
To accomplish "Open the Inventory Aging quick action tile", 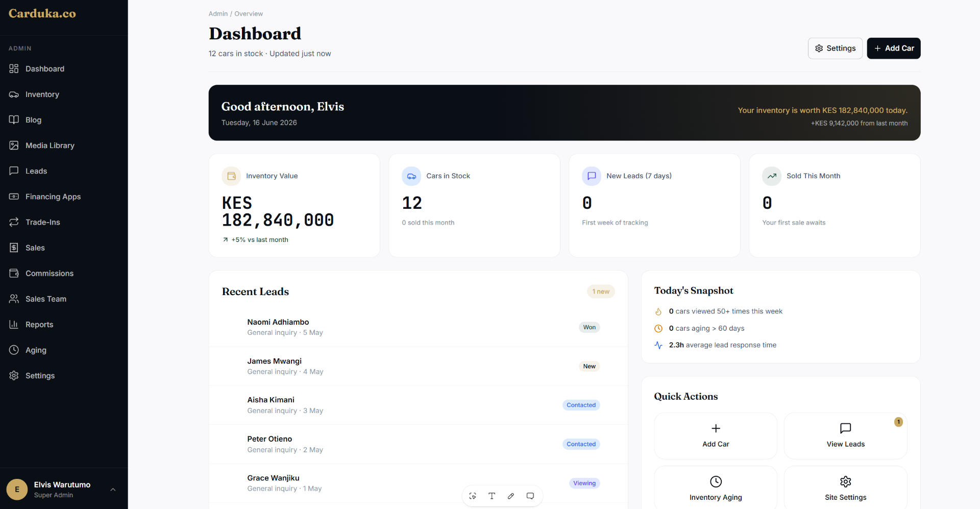I will [x=716, y=488].
